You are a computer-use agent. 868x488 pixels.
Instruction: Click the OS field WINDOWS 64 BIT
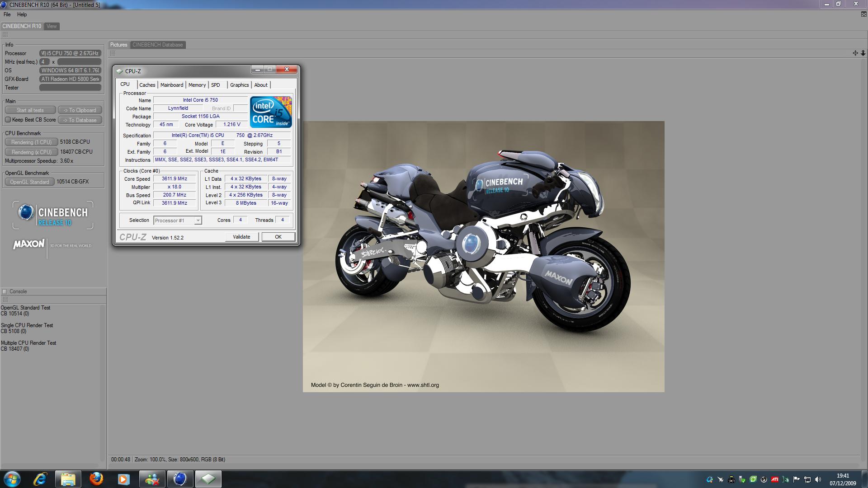click(70, 70)
